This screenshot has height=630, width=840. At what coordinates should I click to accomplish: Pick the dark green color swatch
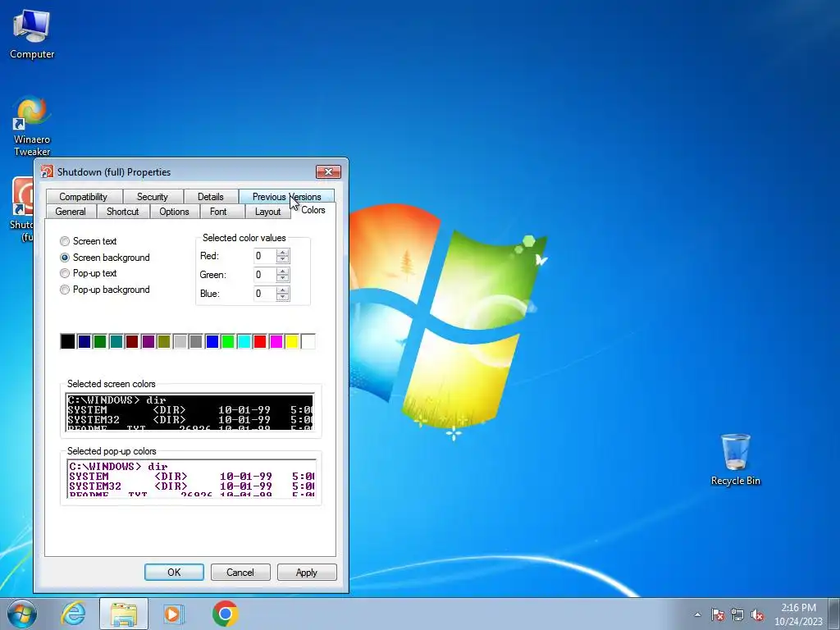pyautogui.click(x=100, y=341)
